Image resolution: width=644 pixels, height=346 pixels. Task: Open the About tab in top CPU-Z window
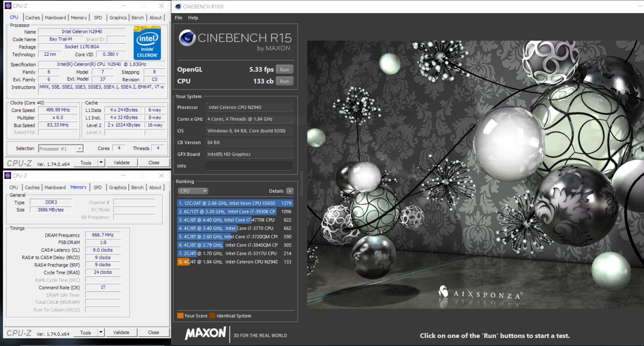(155, 18)
